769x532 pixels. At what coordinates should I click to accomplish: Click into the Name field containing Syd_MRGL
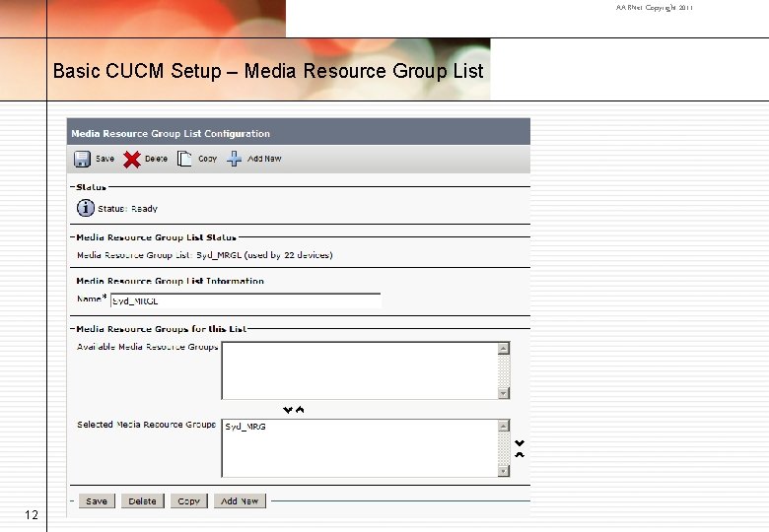(245, 300)
